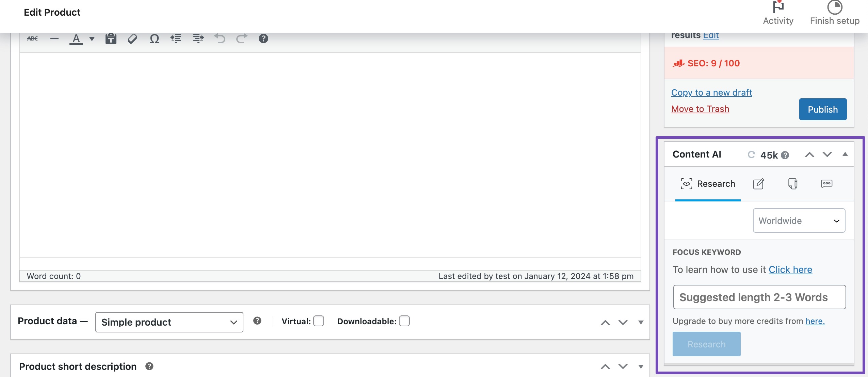Click the Content AI chat/prompt icon
Image resolution: width=868 pixels, height=377 pixels.
coord(827,183)
